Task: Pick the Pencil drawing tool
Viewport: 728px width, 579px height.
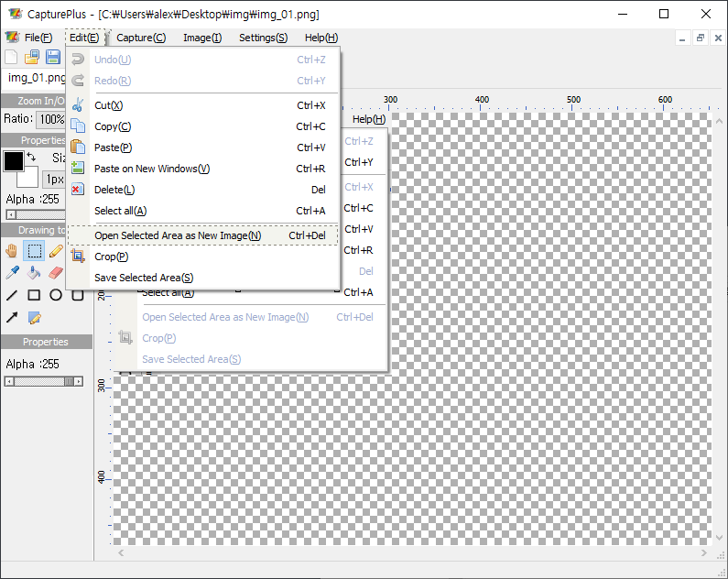Action: pos(56,250)
